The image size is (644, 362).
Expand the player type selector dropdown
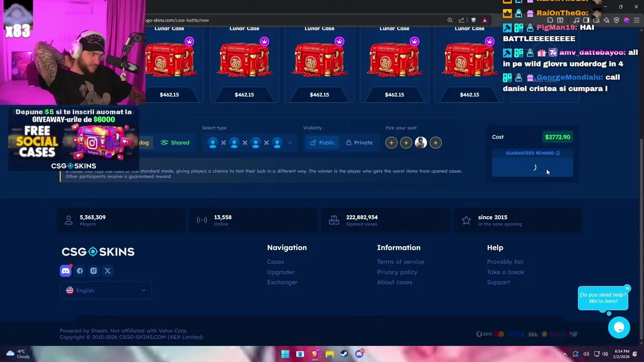pos(290,143)
